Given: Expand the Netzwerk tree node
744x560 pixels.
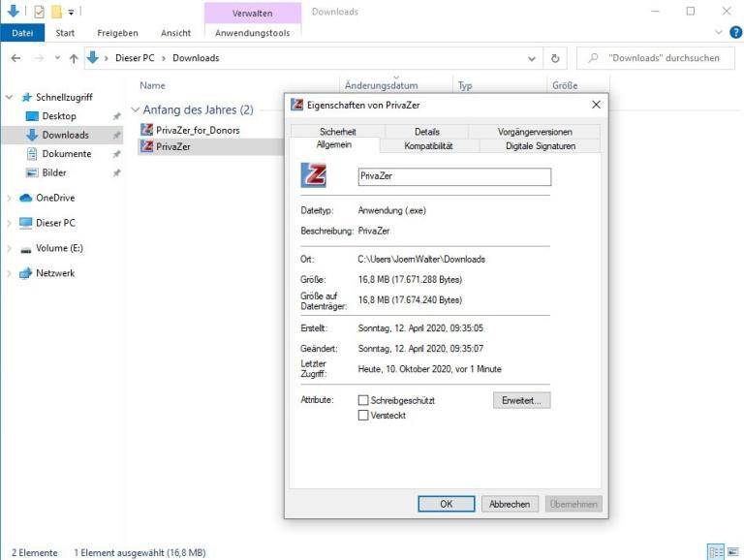Looking at the screenshot, I should click(x=10, y=273).
